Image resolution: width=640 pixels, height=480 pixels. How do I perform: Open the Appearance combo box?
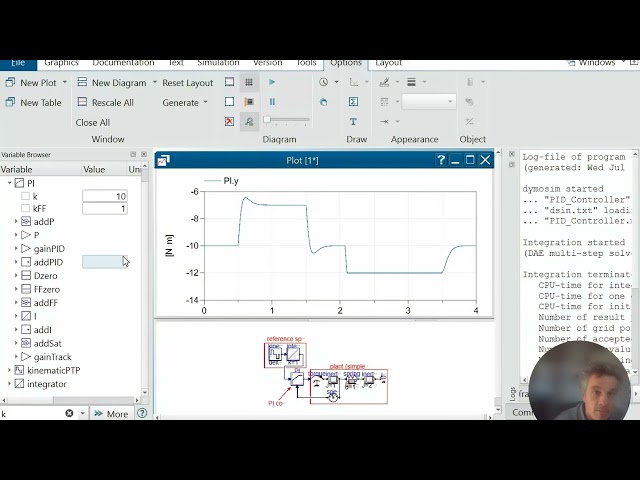[x=428, y=102]
